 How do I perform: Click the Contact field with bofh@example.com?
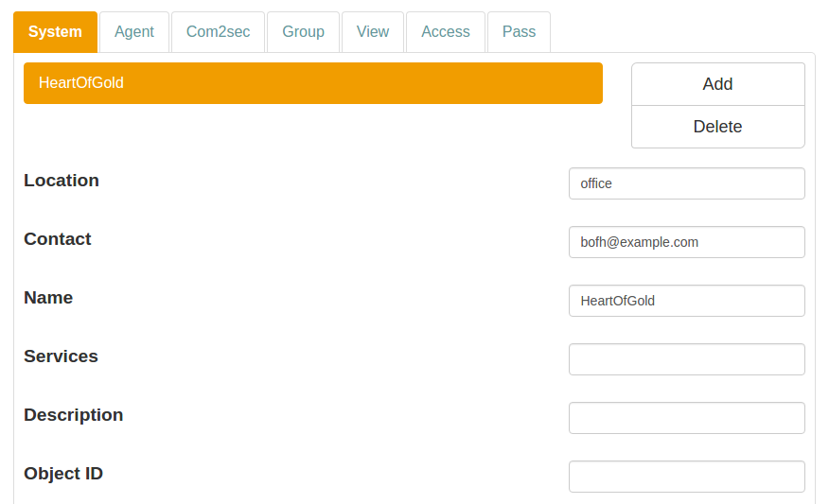point(686,242)
